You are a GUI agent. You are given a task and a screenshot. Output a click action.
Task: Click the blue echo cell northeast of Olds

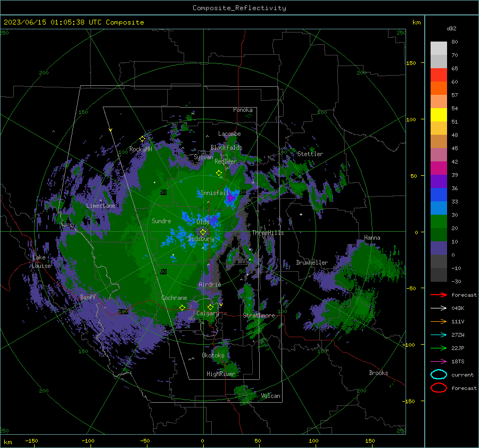215,220
